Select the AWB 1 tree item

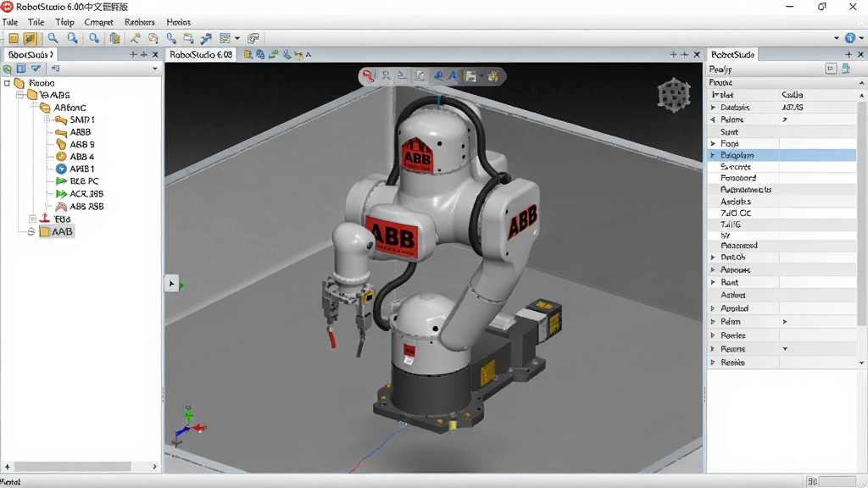[75, 169]
